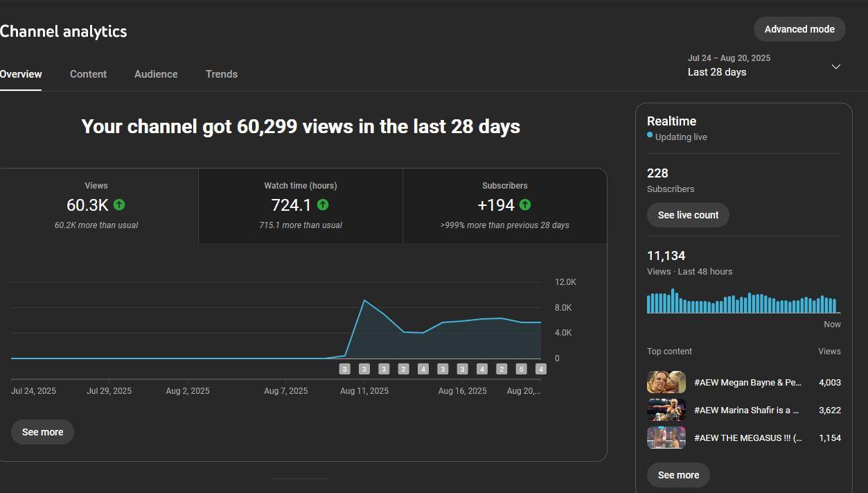Image resolution: width=868 pixels, height=493 pixels.
Task: Switch to the Audience tab
Action: tap(156, 74)
